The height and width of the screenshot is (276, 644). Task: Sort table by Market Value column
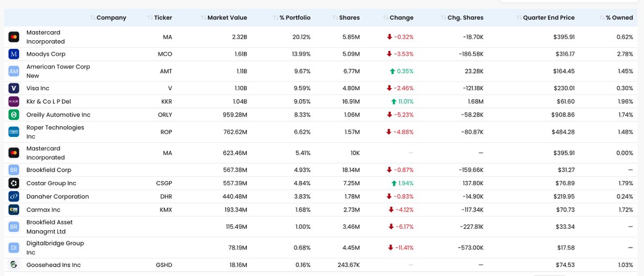[223, 18]
